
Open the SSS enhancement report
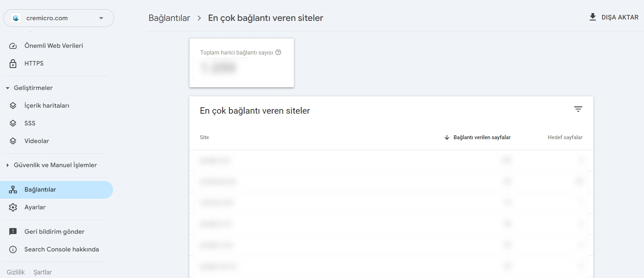[x=30, y=123]
